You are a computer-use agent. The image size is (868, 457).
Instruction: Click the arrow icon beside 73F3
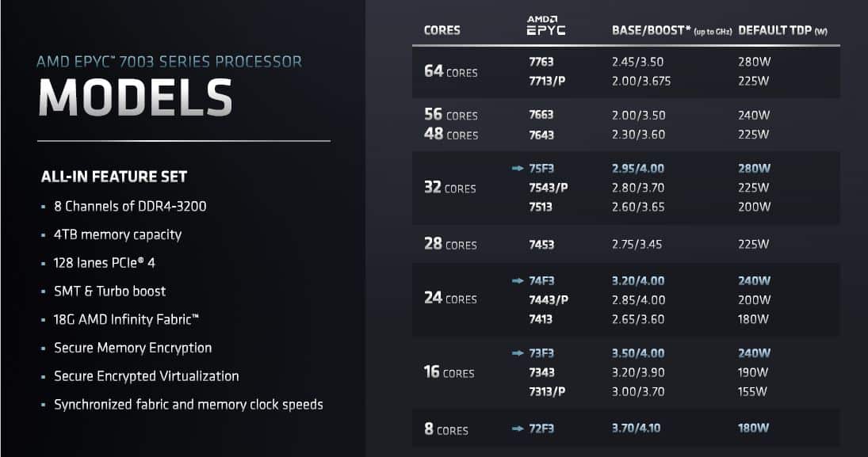518,353
